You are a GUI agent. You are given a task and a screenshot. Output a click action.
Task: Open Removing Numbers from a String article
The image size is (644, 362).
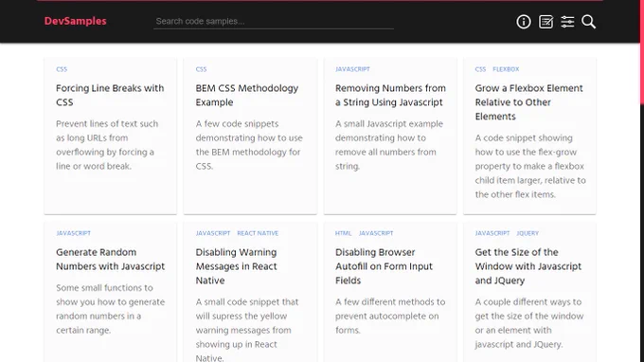pos(390,95)
